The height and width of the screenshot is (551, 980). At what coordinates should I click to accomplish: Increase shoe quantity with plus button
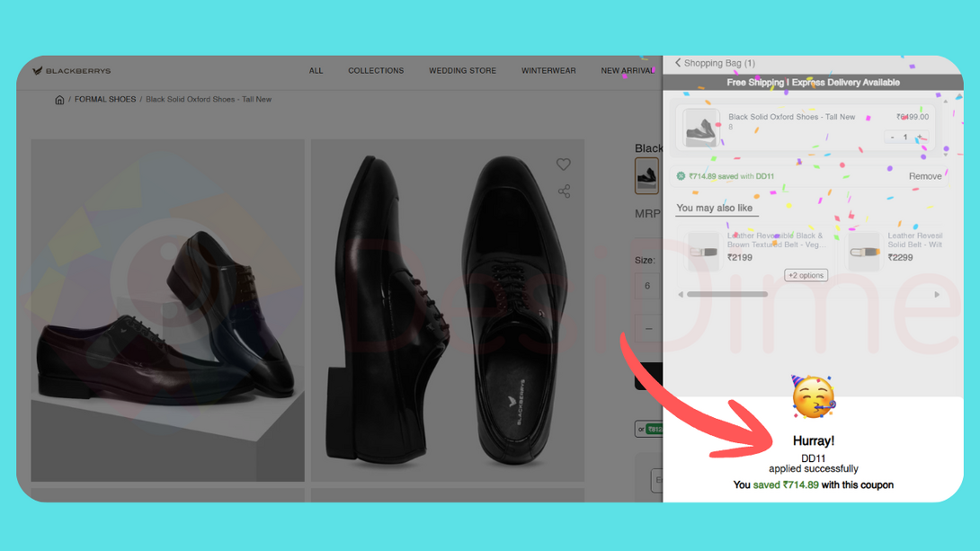point(920,138)
